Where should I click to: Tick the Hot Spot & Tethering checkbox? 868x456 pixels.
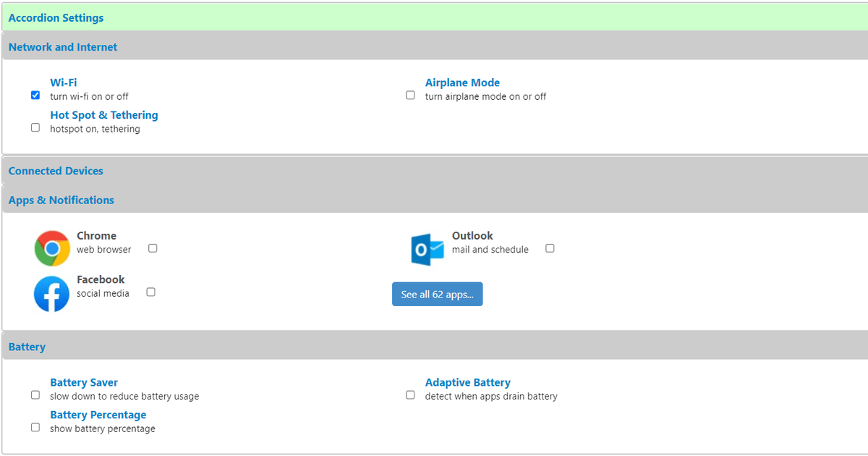35,127
